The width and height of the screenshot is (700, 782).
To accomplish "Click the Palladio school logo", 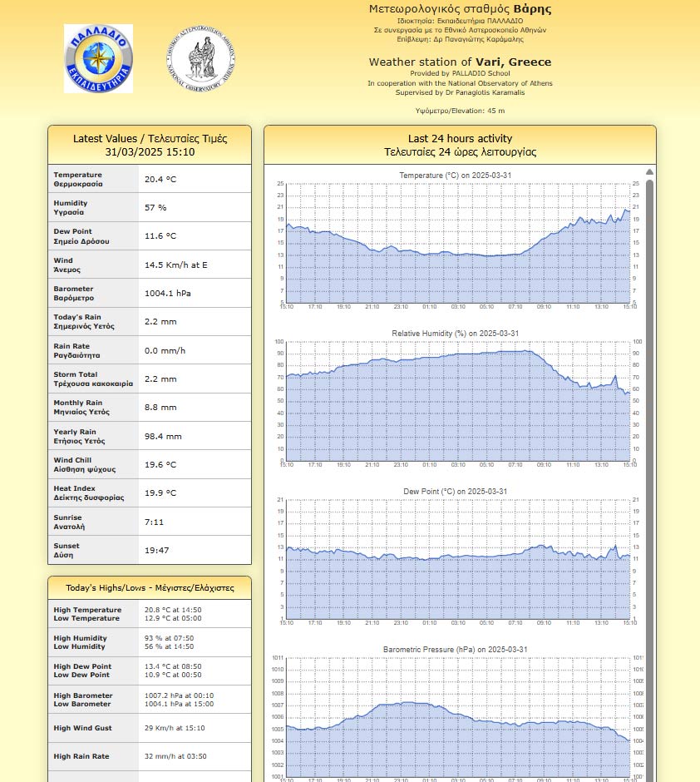I will [x=98, y=58].
